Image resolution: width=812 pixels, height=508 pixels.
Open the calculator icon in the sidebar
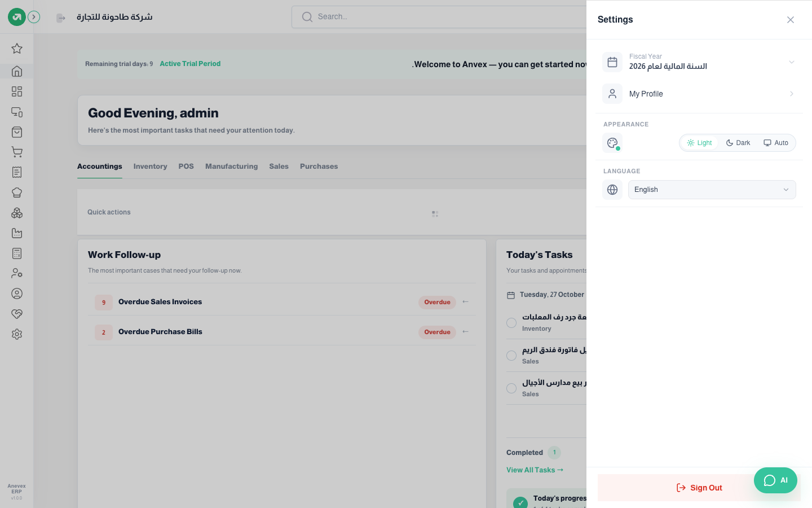pos(17,253)
